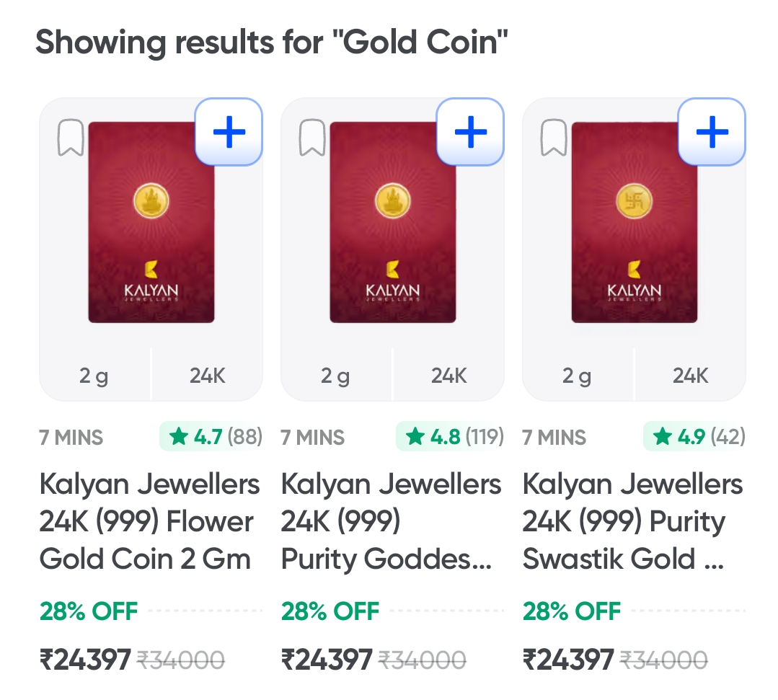Viewport: 778px width, 700px height.
Task: Bookmark the Goddess Gold Coin product
Action: pos(312,138)
